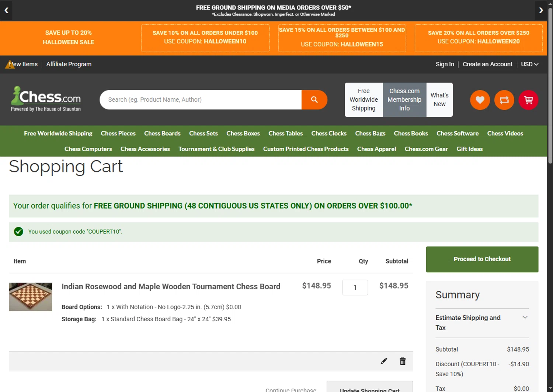Image resolution: width=553 pixels, height=392 pixels.
Task: Click the HALLOWEEN15 coupon banner
Action: [x=342, y=38]
